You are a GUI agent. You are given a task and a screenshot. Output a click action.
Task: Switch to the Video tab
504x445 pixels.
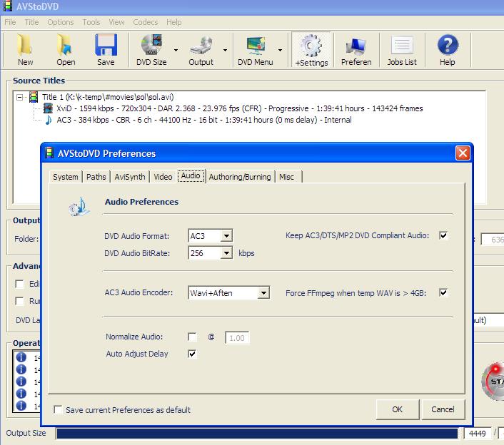[163, 177]
